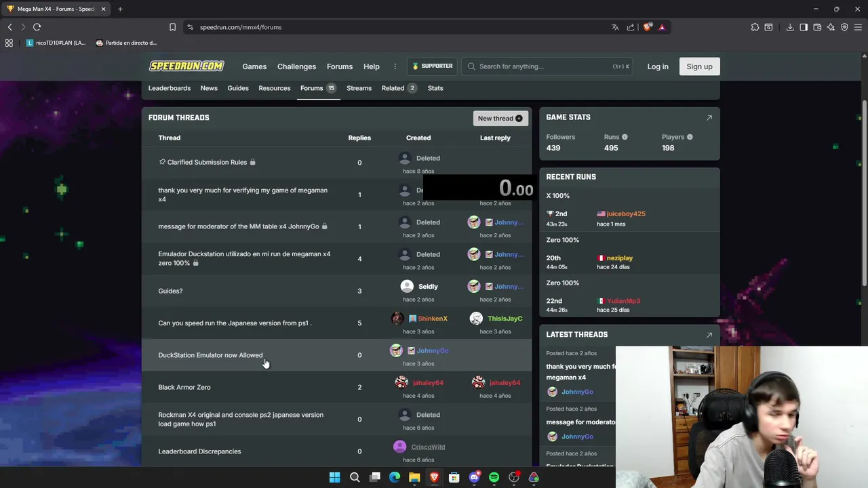
Task: Open Seidly user profile link
Action: pos(428,286)
